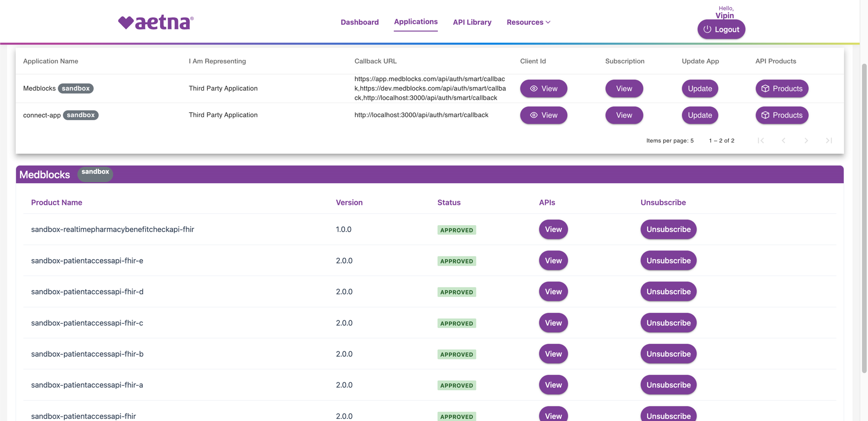Unsubscribe from sandbox-realtimepharmacybenefitcheckapi-fhir

pyautogui.click(x=668, y=229)
